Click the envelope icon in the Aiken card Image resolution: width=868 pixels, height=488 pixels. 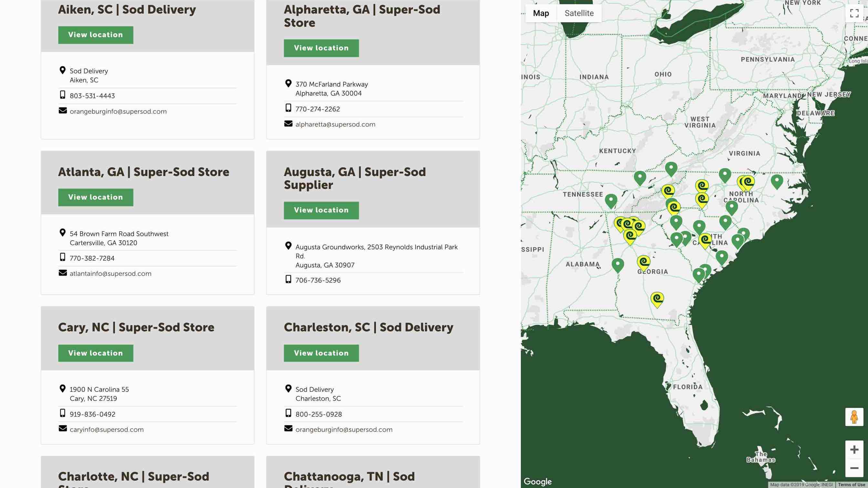tap(63, 110)
